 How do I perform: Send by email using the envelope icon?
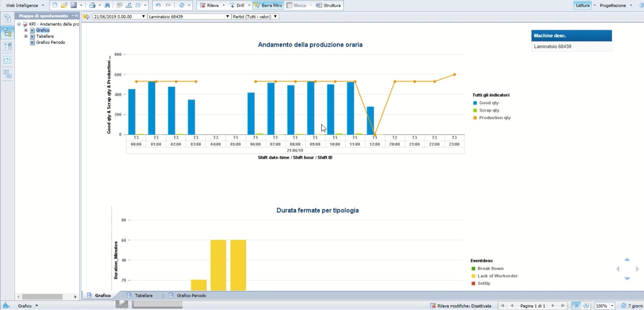138,5
